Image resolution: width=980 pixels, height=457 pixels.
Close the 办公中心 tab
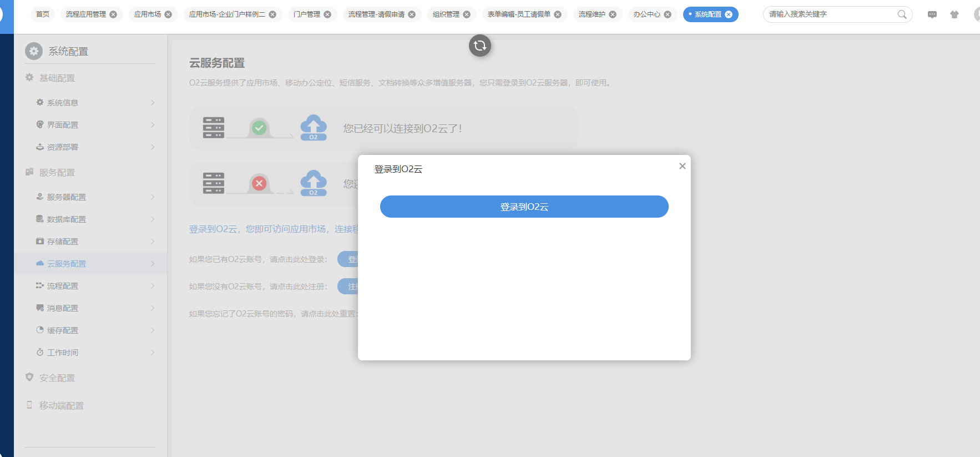[x=668, y=14]
